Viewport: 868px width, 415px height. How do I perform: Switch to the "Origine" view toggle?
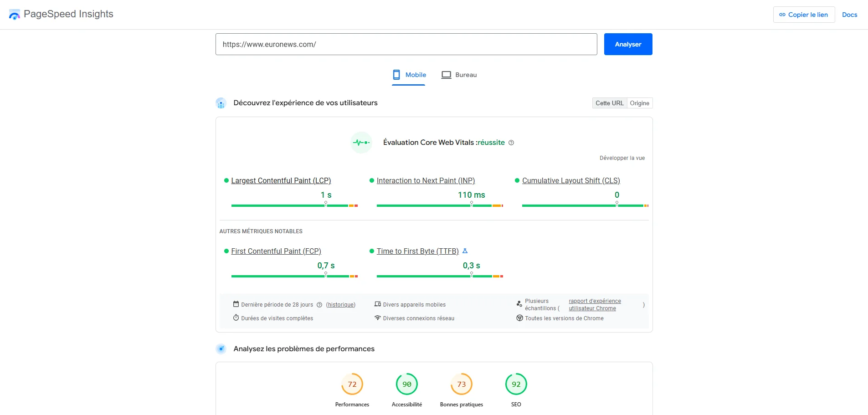click(639, 103)
